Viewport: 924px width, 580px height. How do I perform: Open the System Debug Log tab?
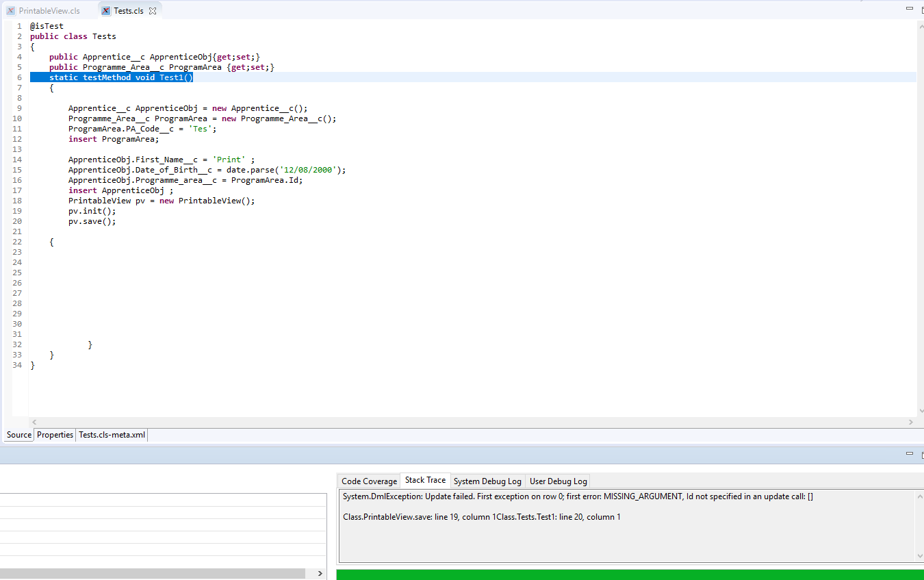click(487, 481)
